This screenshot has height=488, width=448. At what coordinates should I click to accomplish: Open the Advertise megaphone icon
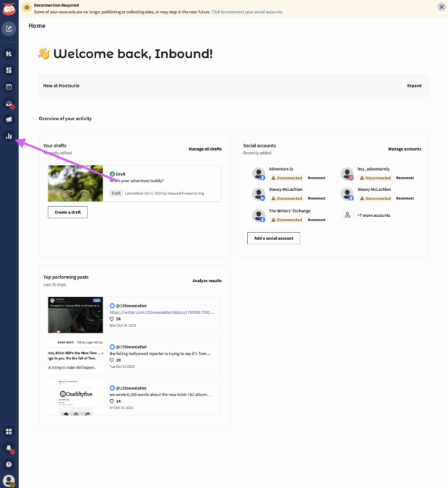(9, 119)
